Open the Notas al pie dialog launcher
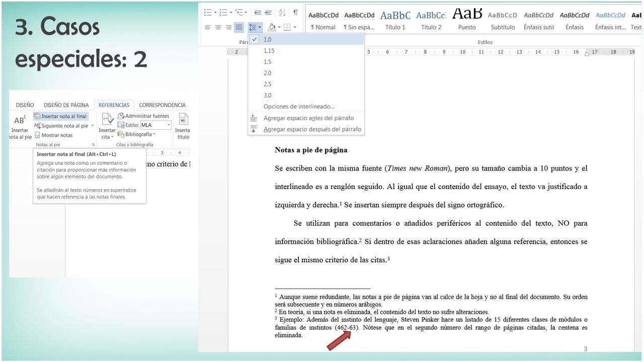644x362 pixels. click(x=93, y=144)
